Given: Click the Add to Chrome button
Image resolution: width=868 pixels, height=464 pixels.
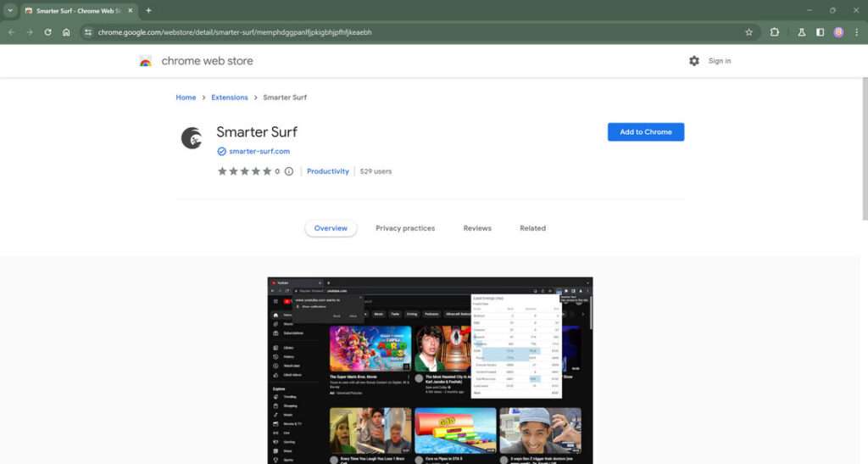Looking at the screenshot, I should [x=645, y=132].
